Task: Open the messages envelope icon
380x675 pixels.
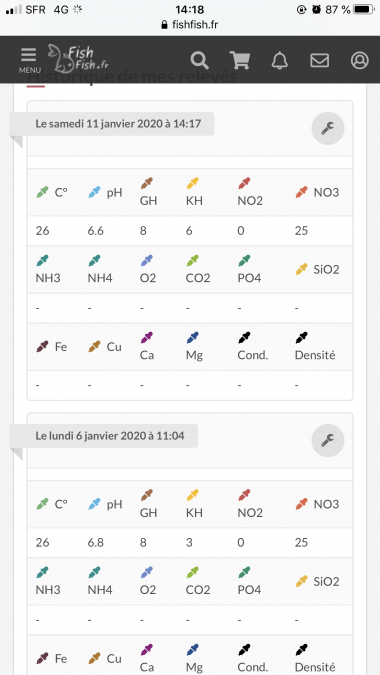Action: pos(319,60)
